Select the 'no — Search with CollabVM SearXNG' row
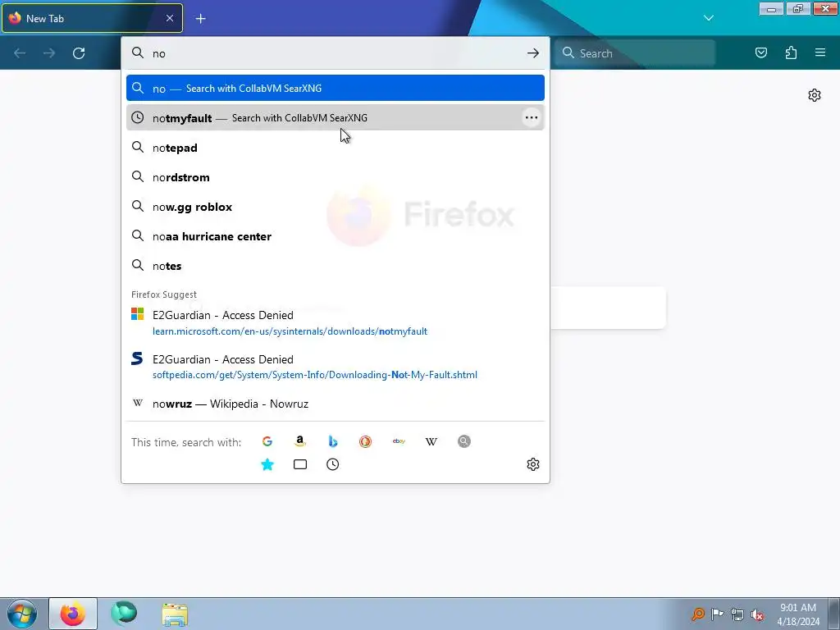Screen dimensions: 840x630 tap(336, 88)
